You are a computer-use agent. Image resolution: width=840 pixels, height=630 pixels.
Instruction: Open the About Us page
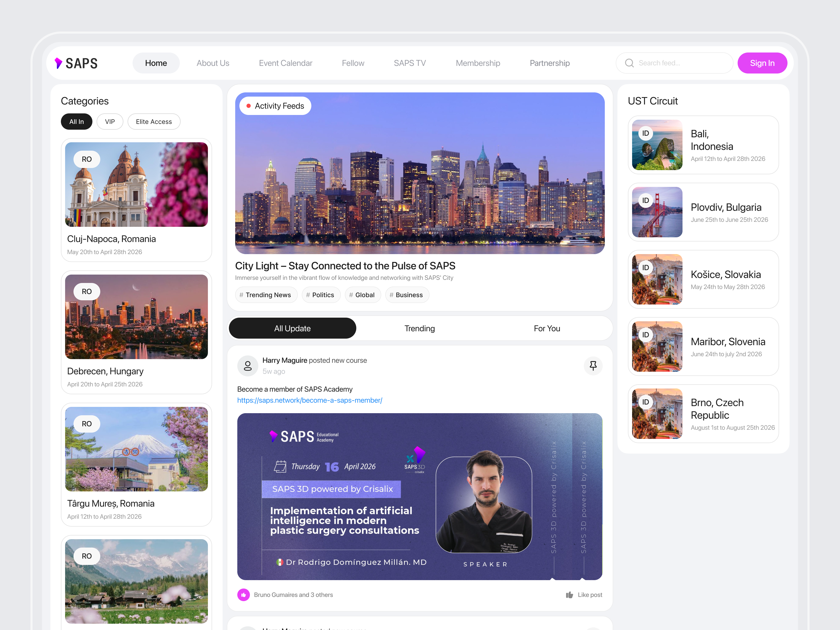213,63
